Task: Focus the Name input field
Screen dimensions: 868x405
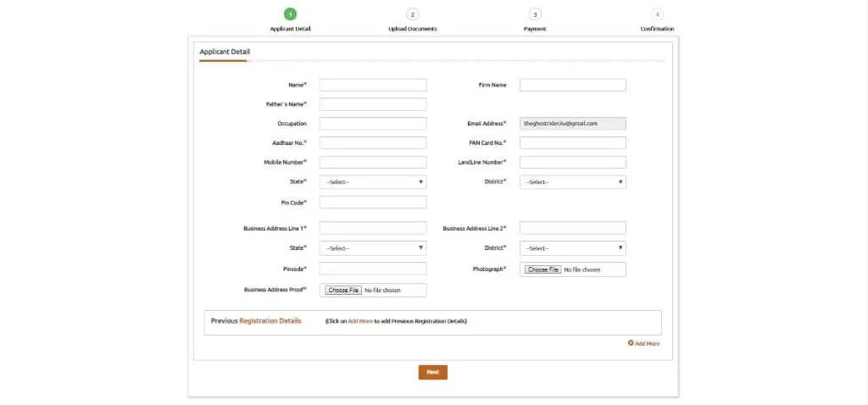Action: (x=373, y=86)
